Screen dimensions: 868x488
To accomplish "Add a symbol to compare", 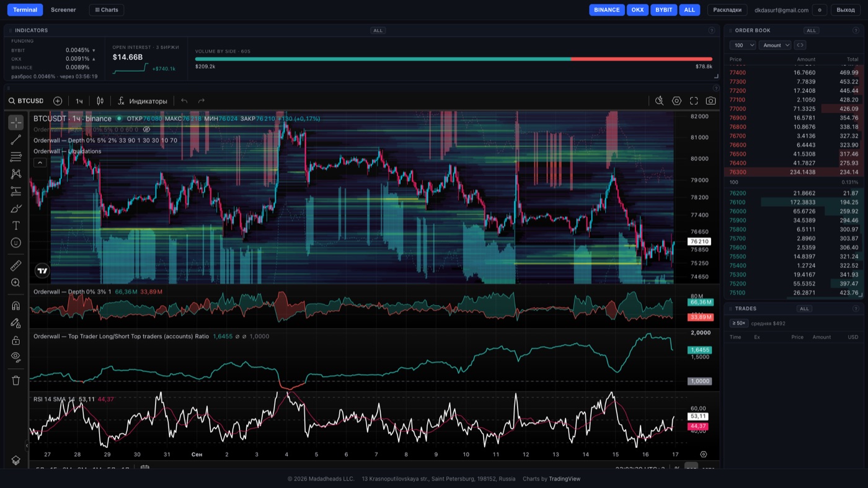I will coord(58,101).
